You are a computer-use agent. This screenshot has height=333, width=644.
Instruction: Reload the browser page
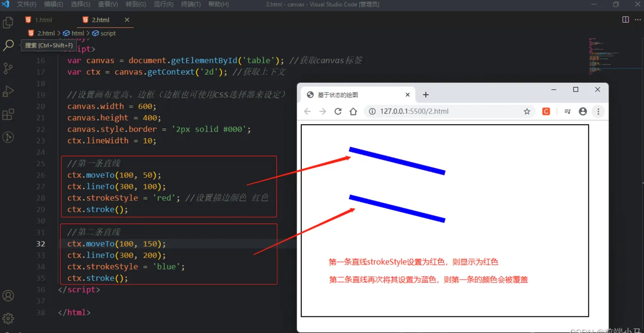click(x=338, y=111)
